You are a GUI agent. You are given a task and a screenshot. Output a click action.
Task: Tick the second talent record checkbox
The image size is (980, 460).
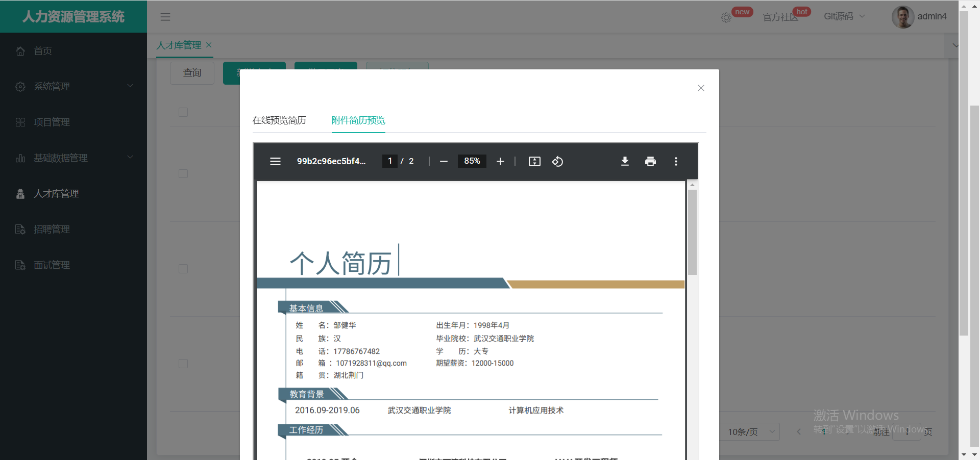[183, 269]
